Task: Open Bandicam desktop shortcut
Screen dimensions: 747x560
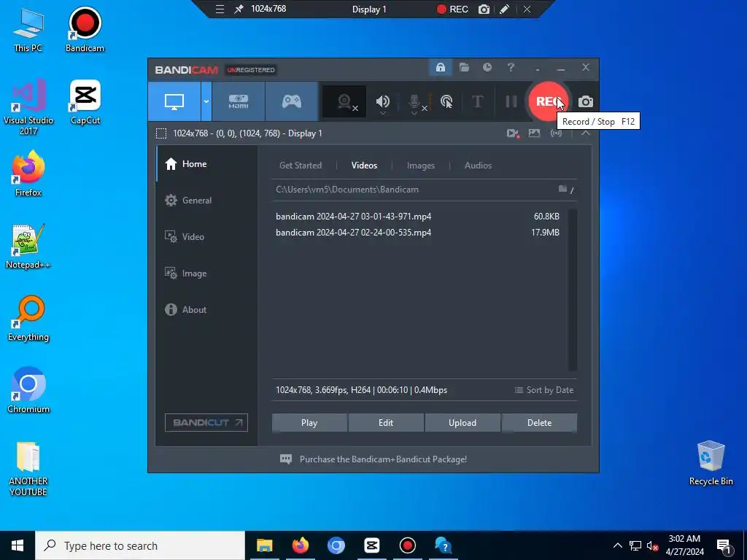Action: click(x=85, y=29)
